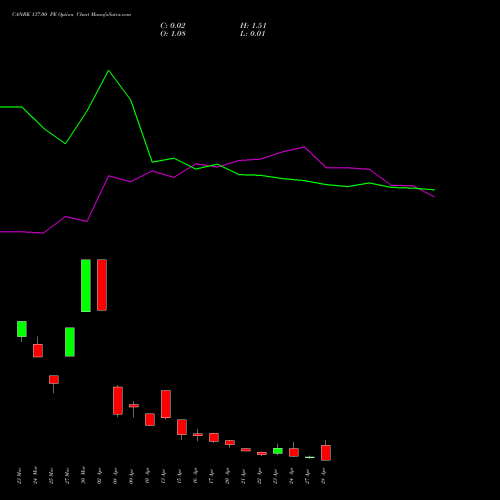Click the 13 Apr date label
The height and width of the screenshot is (500, 500).
pyautogui.click(x=163, y=476)
